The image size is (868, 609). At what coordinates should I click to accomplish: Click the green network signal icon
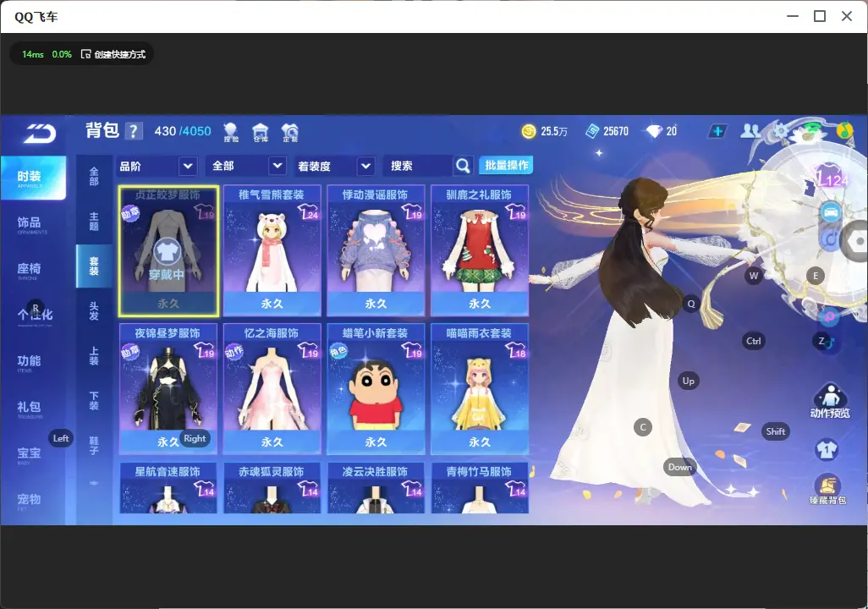[x=813, y=130]
